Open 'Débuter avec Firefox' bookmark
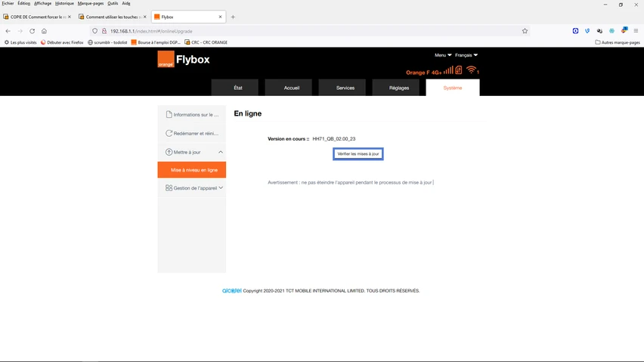 62,42
